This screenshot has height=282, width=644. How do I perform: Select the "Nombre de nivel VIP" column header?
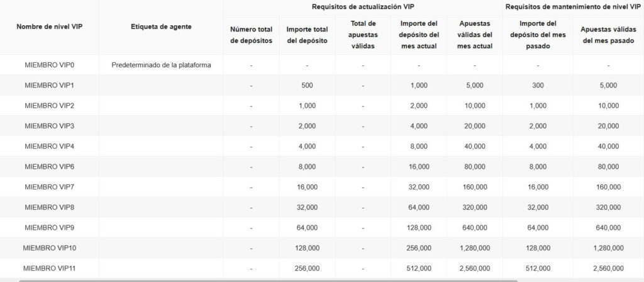[49, 27]
